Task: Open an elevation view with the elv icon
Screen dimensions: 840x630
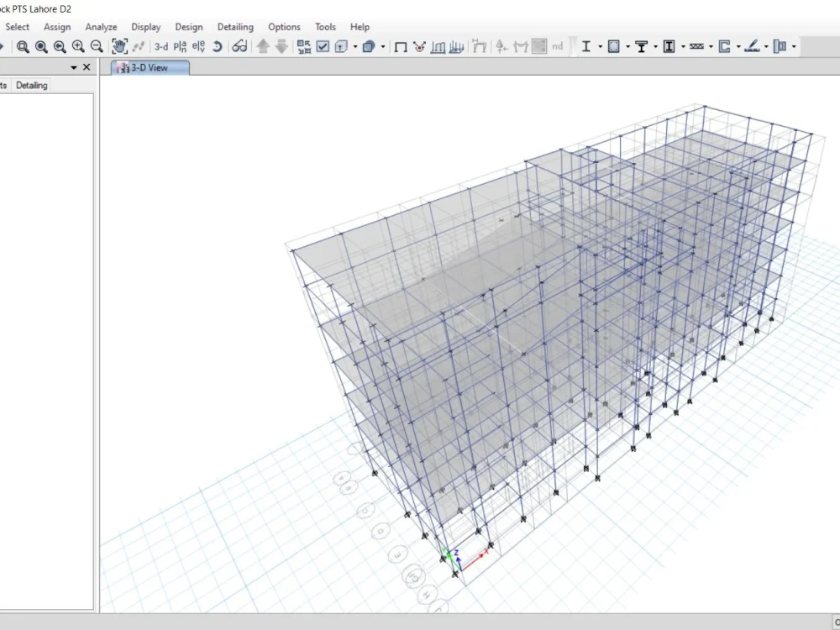Action: point(197,46)
